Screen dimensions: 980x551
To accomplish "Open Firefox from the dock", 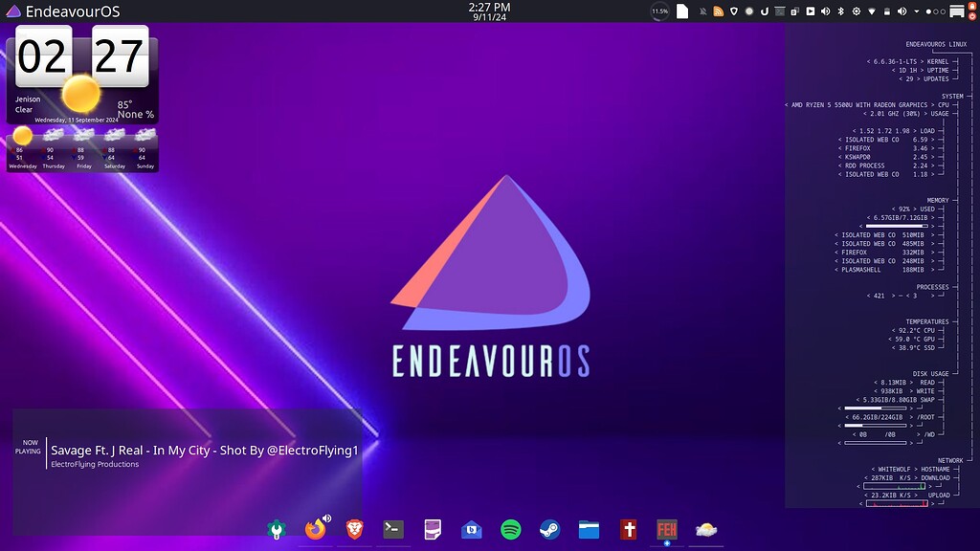I will click(316, 529).
